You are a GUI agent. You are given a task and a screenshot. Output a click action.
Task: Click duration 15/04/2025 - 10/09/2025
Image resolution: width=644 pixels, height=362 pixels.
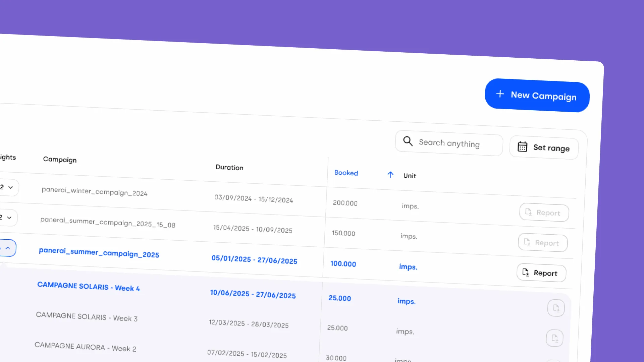(253, 229)
